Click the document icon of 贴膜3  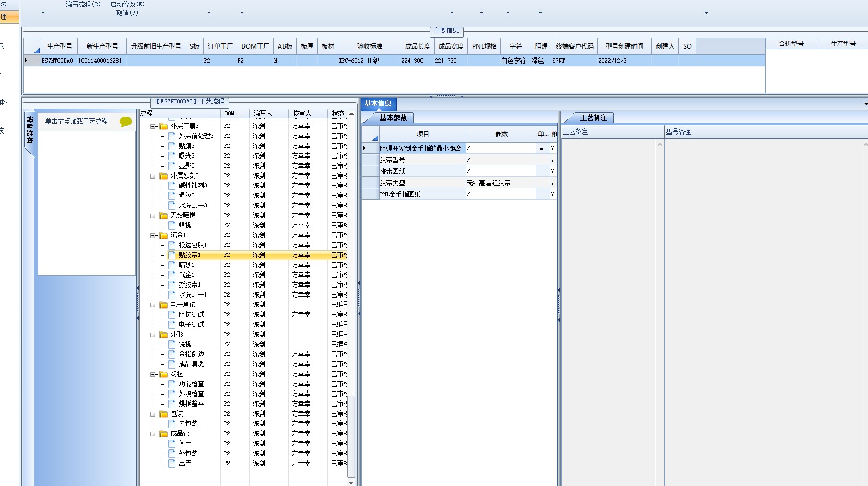[172, 146]
